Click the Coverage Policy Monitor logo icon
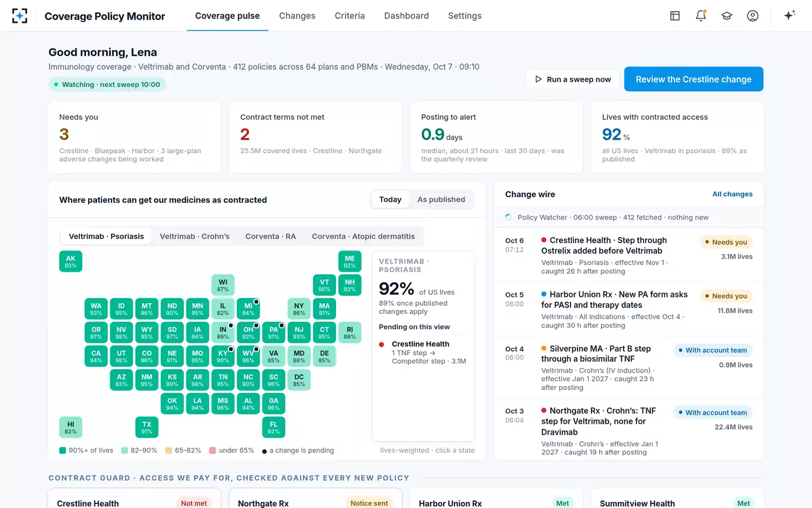This screenshot has width=812, height=508. pyautogui.click(x=20, y=16)
